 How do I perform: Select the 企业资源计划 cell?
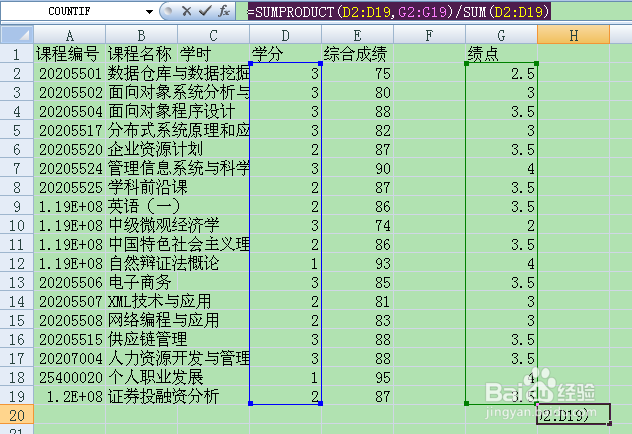141,150
